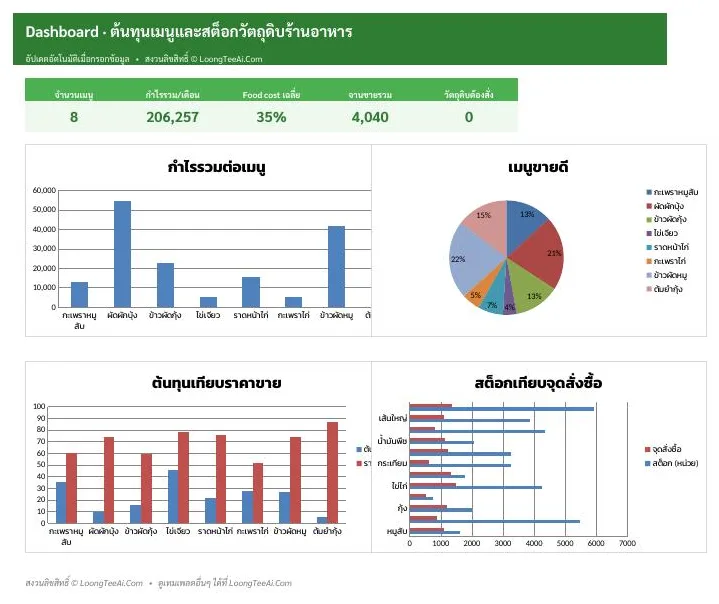The height and width of the screenshot is (604, 719).
Task: Select the blue กะเพราหมูสับ cost bar
Action: [61, 503]
